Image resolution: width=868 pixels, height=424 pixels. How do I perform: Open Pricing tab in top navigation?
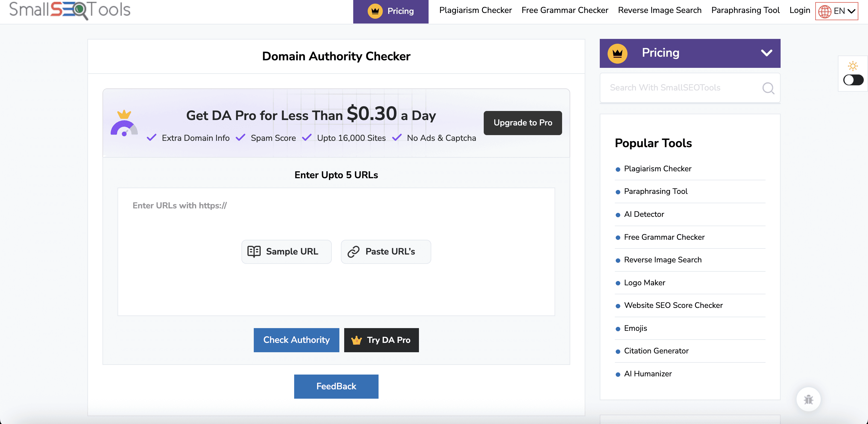coord(391,11)
